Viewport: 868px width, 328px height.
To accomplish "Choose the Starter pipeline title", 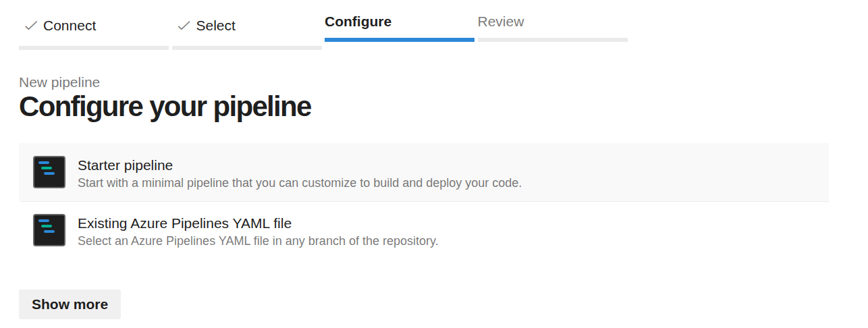I will click(125, 165).
